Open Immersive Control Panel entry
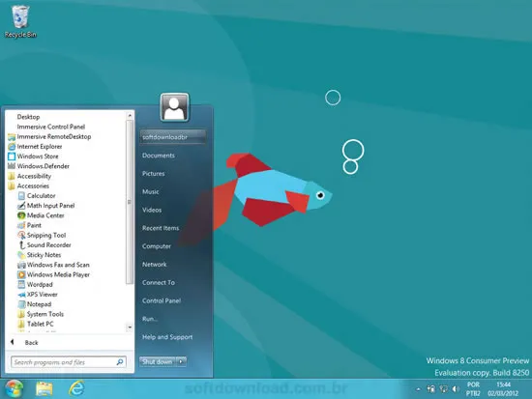The width and height of the screenshot is (532, 399). [x=51, y=127]
